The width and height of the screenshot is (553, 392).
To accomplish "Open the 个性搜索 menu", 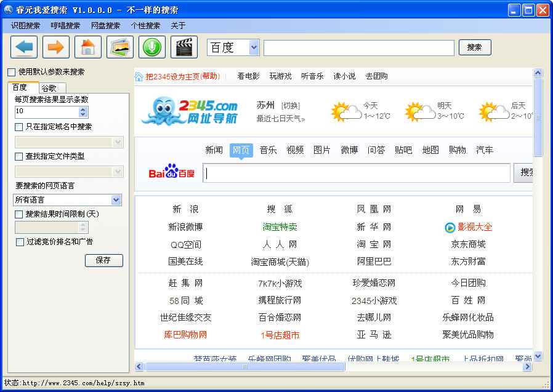I will [x=145, y=26].
